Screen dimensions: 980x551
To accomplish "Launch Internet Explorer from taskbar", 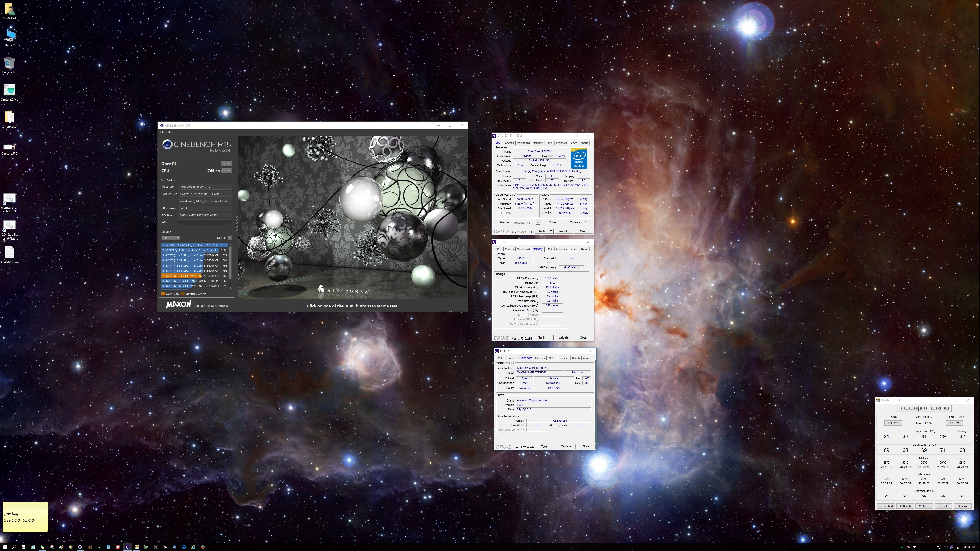I will point(193,547).
